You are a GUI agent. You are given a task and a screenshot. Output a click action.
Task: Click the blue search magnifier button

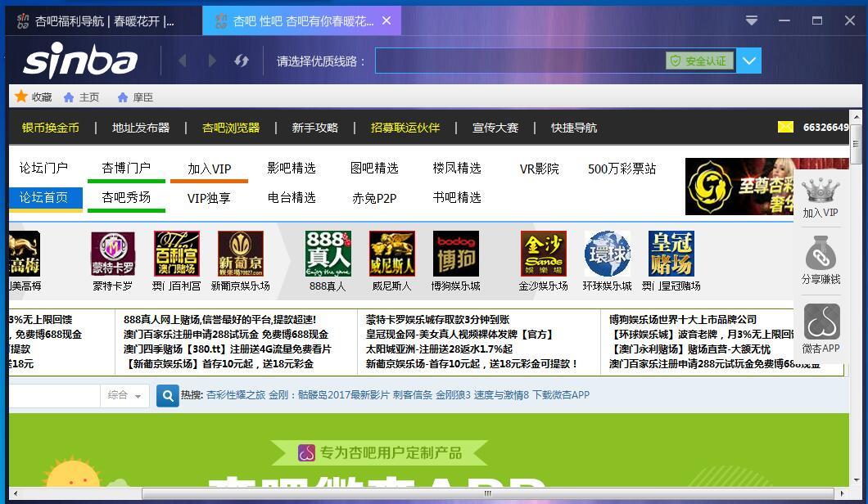point(168,395)
